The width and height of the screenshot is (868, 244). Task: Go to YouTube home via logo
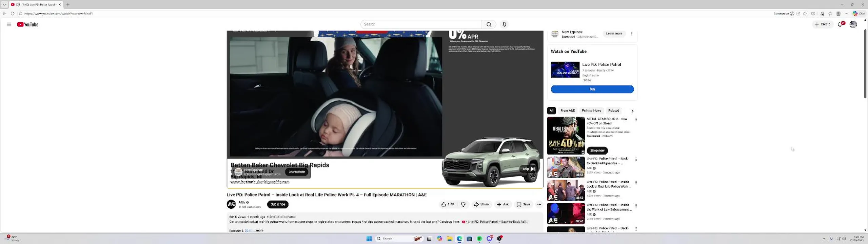pos(28,24)
